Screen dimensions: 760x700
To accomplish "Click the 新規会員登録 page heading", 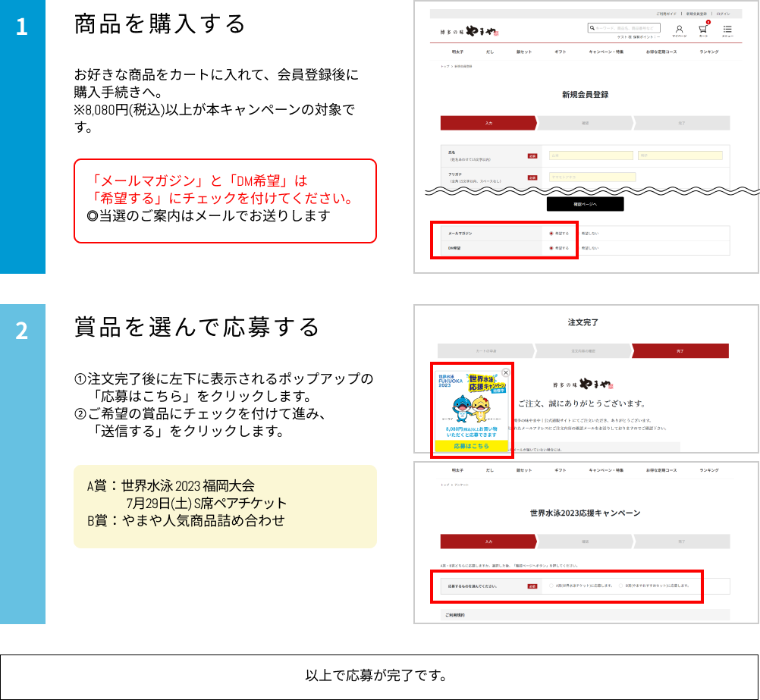I will click(585, 95).
